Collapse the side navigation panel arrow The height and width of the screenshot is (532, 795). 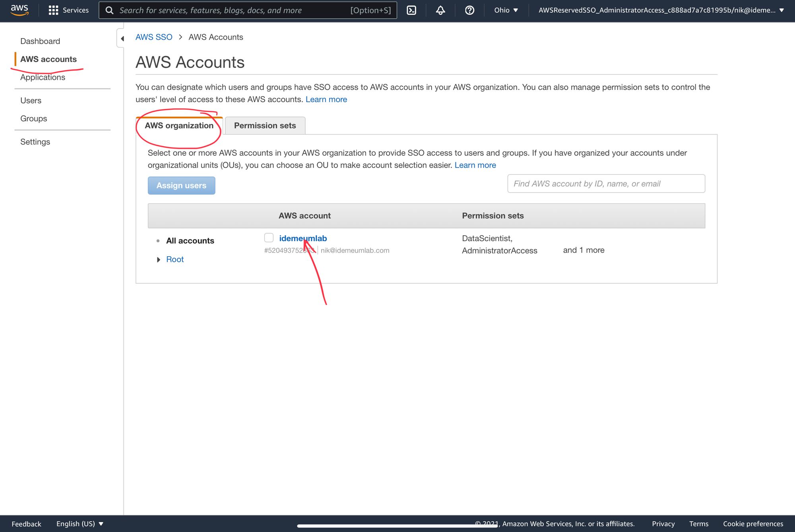[x=122, y=39]
